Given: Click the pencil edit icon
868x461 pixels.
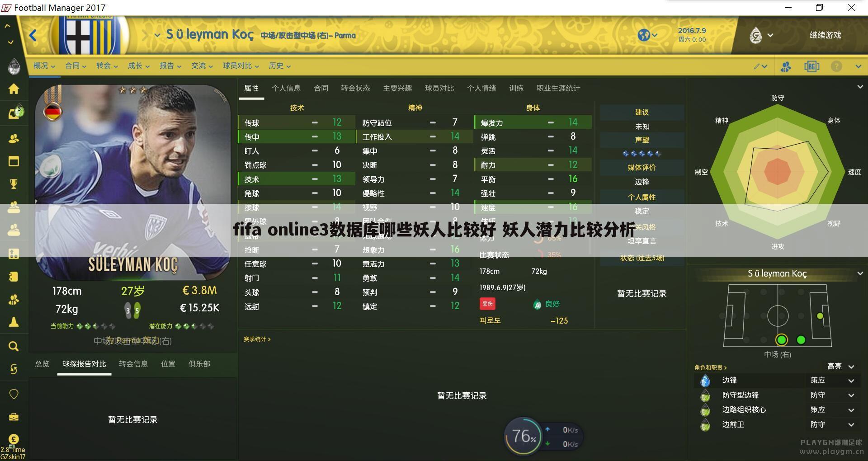Looking at the screenshot, I should click(x=757, y=66).
